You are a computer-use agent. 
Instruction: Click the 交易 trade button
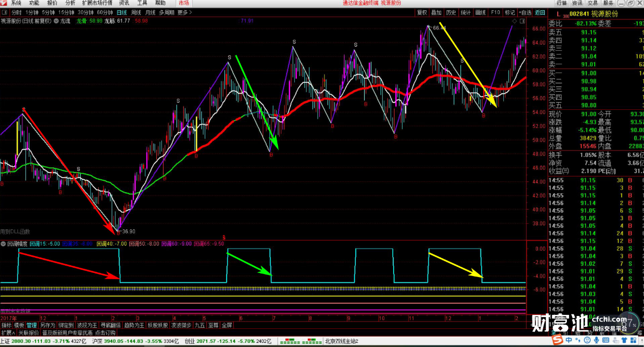pyautogui.click(x=593, y=3)
